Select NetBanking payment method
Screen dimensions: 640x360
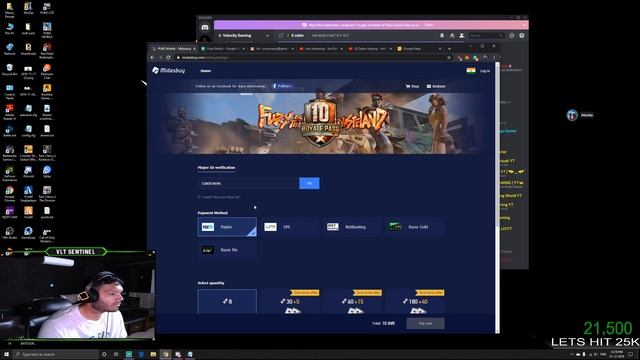[x=352, y=227]
